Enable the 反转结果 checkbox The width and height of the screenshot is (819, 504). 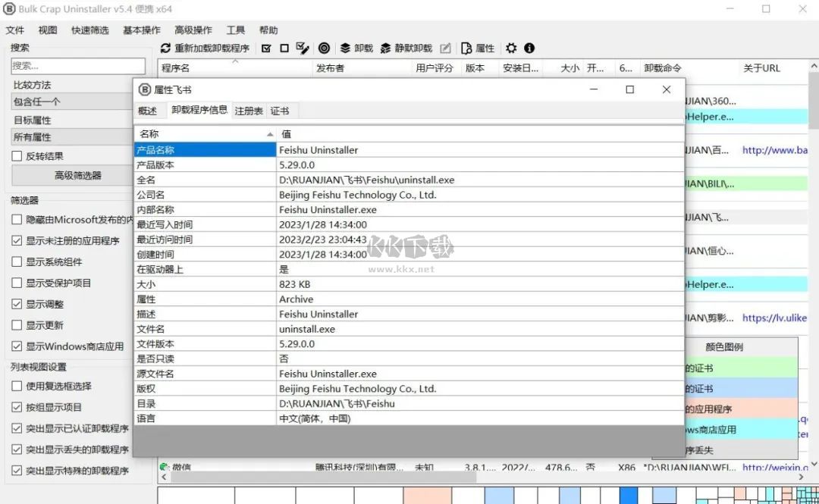click(16, 157)
